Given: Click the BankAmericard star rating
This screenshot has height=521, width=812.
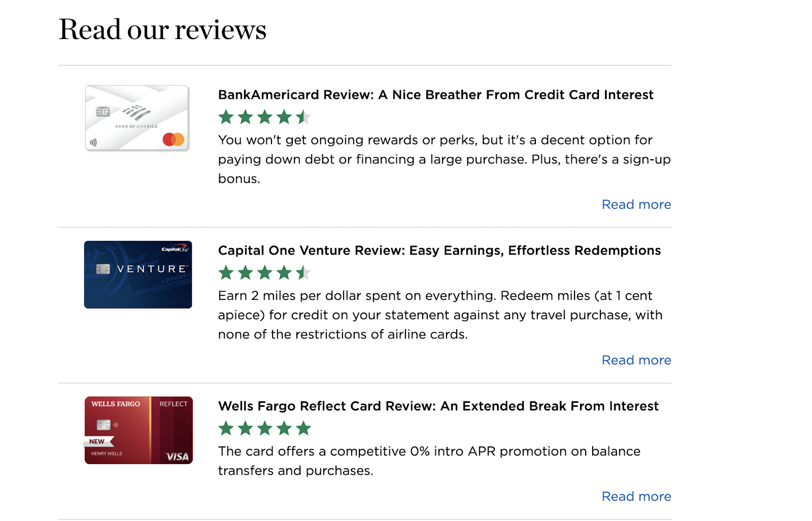Looking at the screenshot, I should 264,117.
